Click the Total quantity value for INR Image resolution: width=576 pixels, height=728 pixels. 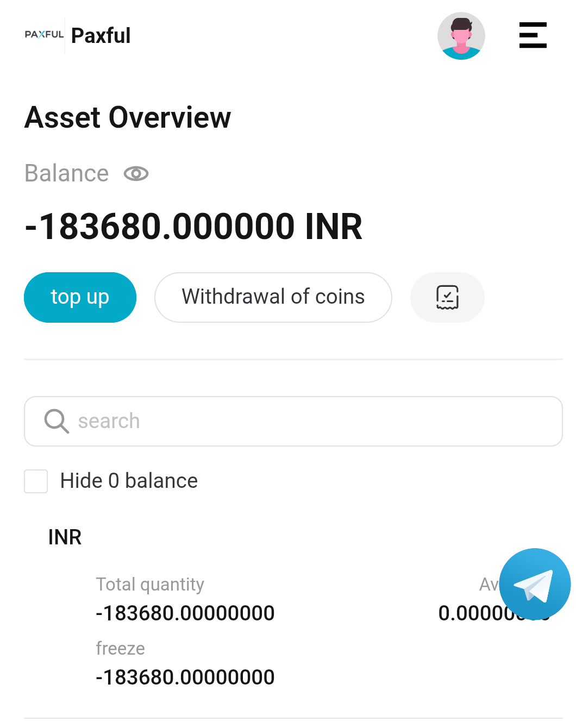click(x=185, y=613)
